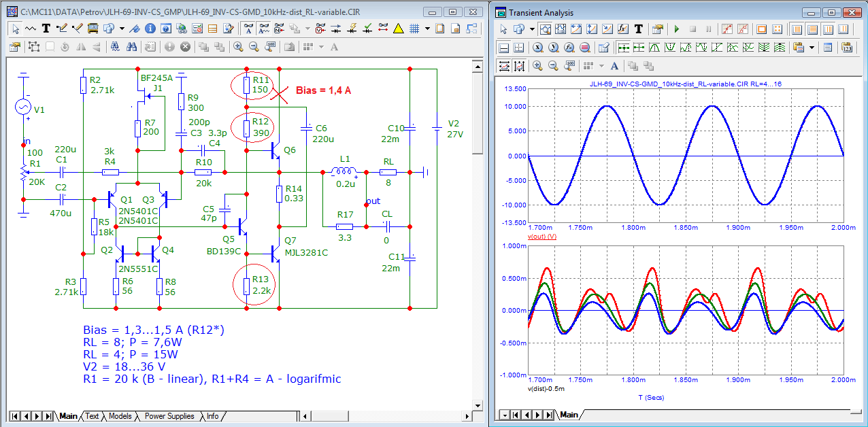This screenshot has width=868, height=427.
Task: Click the binoculars Find icon in schematic toolbar
Action: (x=131, y=47)
